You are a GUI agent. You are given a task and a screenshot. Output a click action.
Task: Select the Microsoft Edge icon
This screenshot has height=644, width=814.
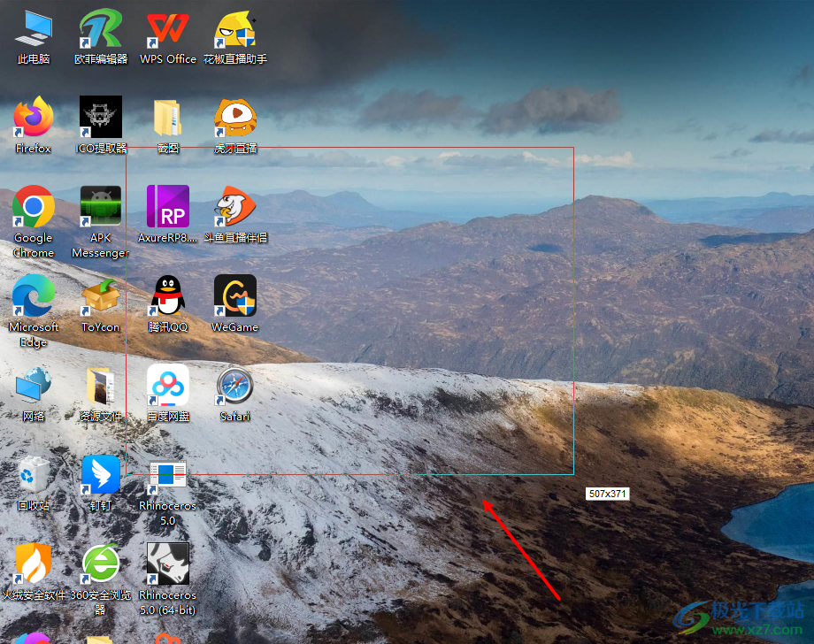(x=34, y=296)
